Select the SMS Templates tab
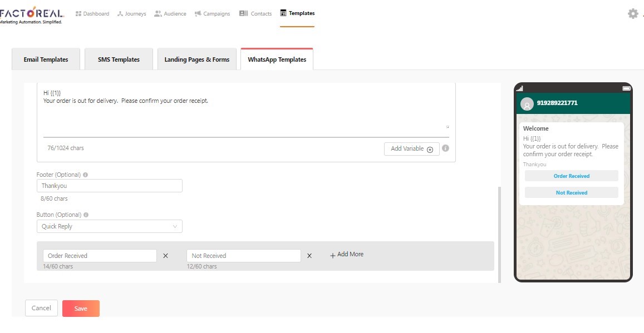Screen dimensions: 644x333 tap(118, 59)
